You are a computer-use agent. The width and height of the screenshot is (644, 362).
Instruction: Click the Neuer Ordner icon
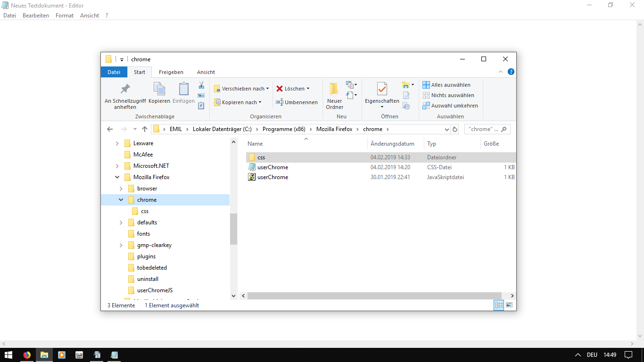tap(334, 89)
